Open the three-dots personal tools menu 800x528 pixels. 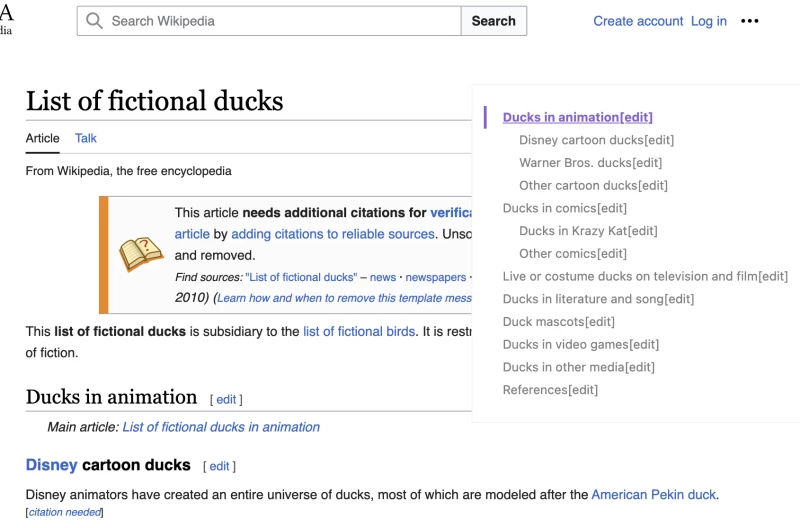[x=750, y=21]
